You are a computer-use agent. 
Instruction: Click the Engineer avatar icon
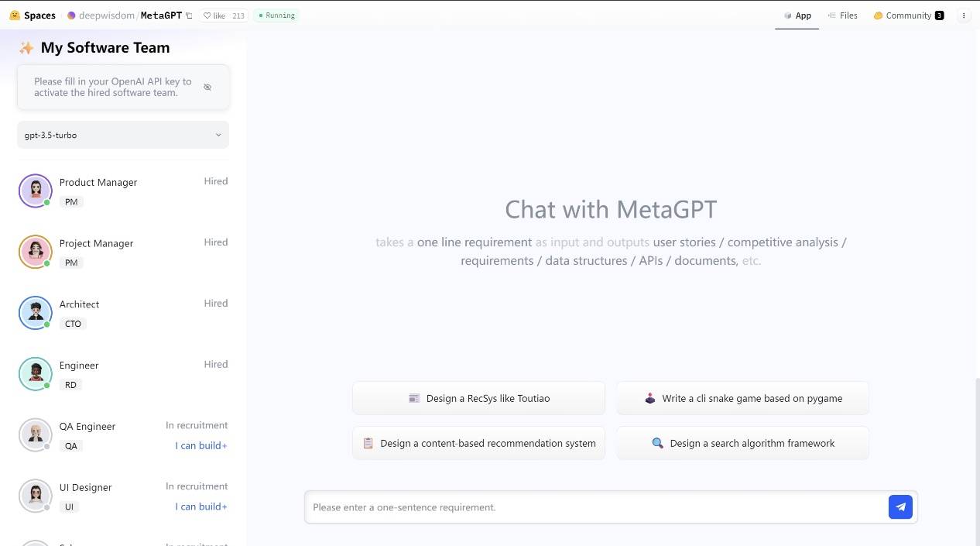click(x=35, y=373)
